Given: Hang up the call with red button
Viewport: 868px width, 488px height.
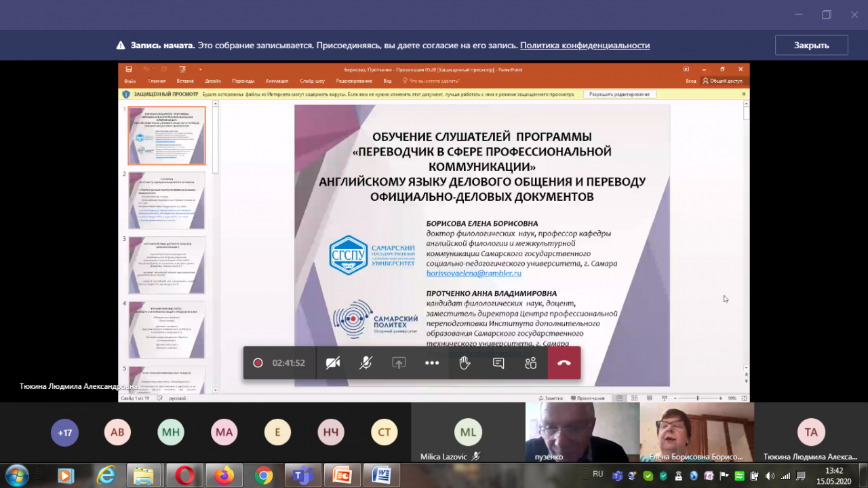Looking at the screenshot, I should (x=564, y=363).
